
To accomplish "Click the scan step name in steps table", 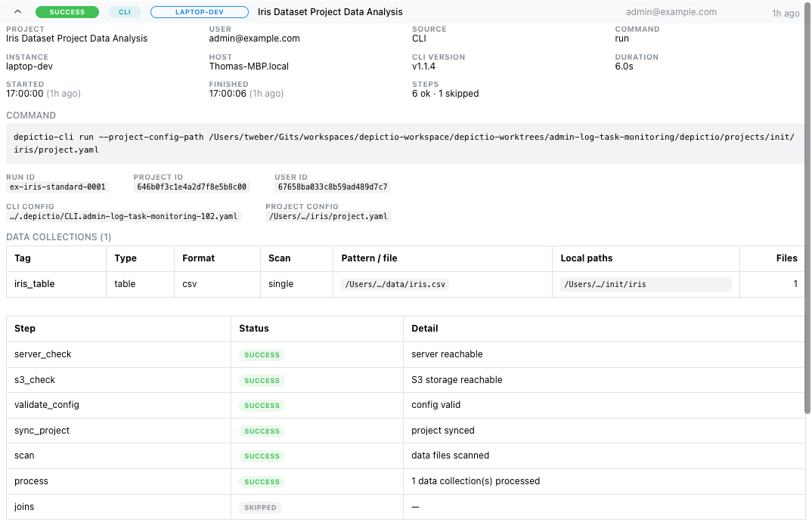I will pyautogui.click(x=24, y=456).
